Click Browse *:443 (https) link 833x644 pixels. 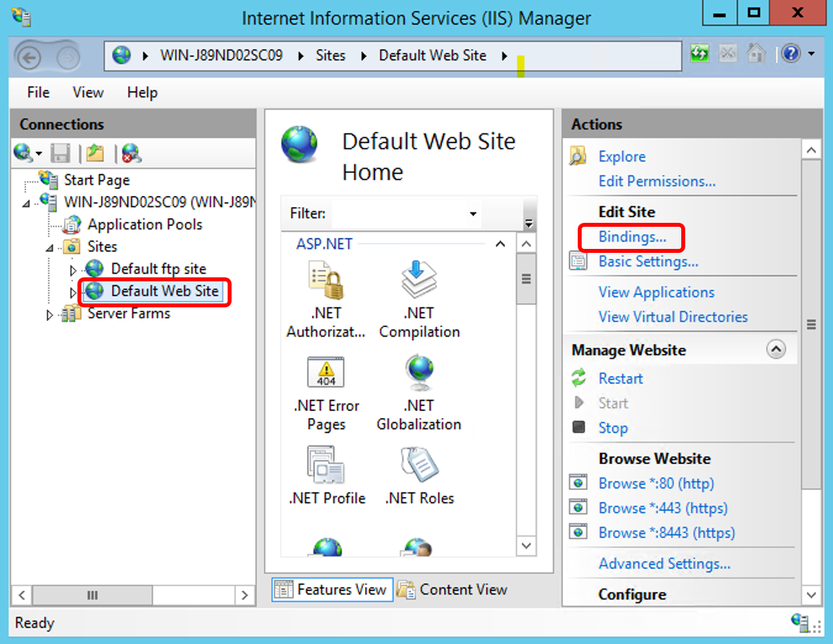662,508
